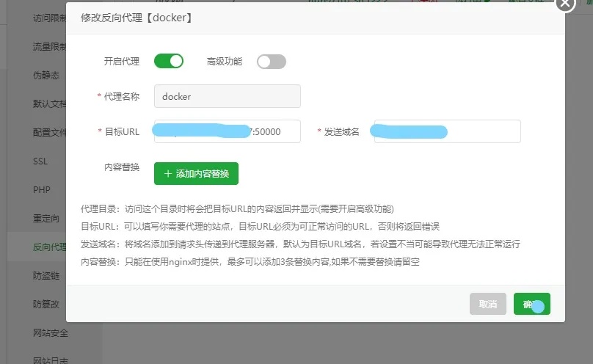
Task: Open 访问限制 in the sidebar
Action: [50, 18]
